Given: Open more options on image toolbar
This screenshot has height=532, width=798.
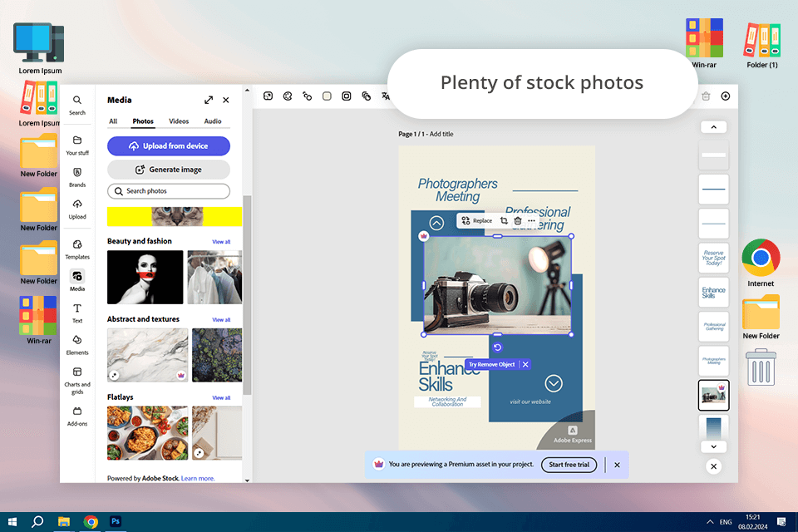Looking at the screenshot, I should coord(531,220).
